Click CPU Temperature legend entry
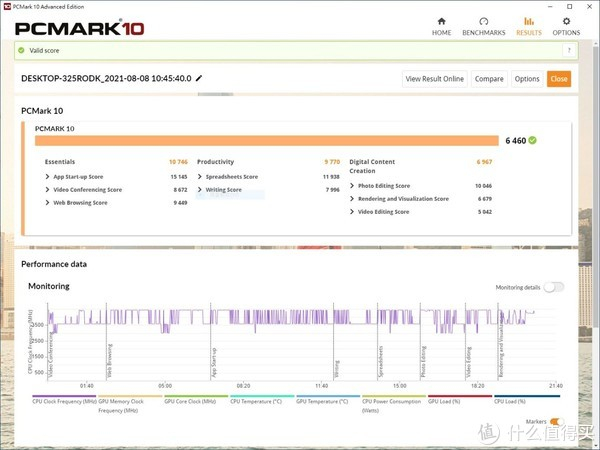The image size is (600, 450). coord(262,399)
